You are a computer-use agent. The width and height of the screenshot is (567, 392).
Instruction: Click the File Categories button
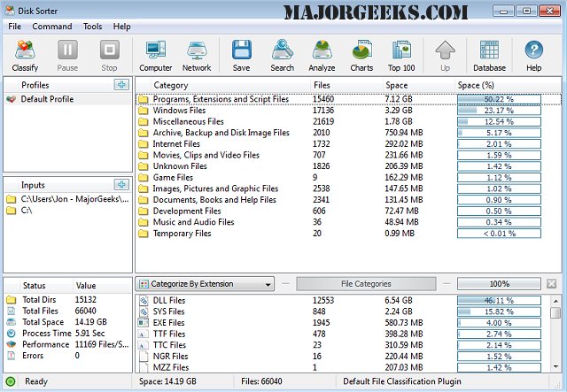366,284
